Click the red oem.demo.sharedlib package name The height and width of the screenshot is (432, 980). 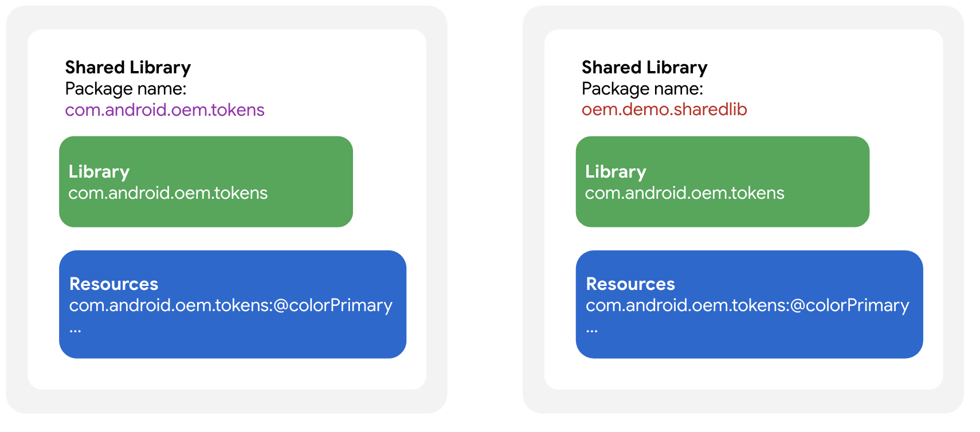tap(664, 109)
